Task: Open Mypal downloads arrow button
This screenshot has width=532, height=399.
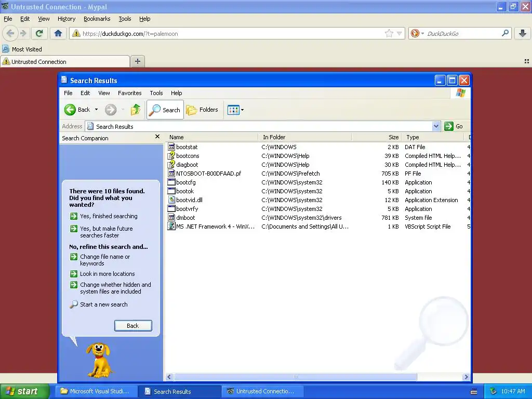Action: (x=523, y=33)
